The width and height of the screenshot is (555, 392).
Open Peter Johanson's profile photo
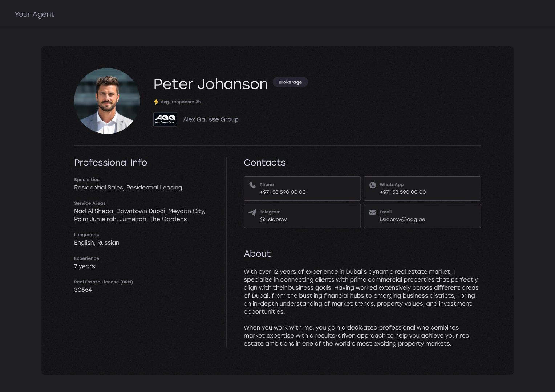107,101
